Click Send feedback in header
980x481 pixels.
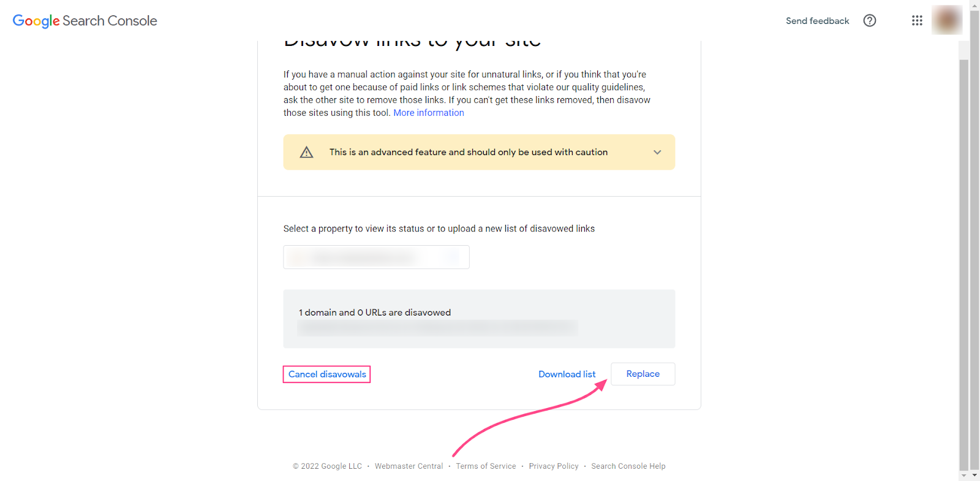tap(817, 21)
